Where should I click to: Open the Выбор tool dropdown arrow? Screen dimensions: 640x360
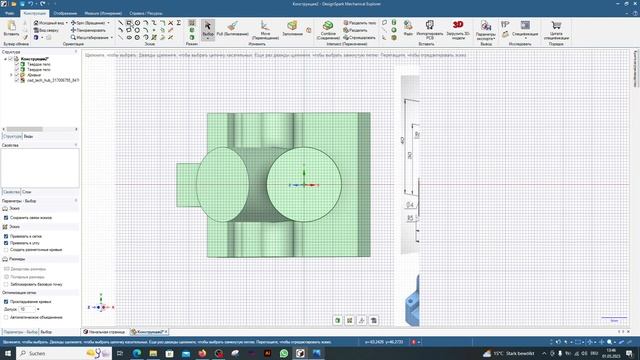point(208,38)
